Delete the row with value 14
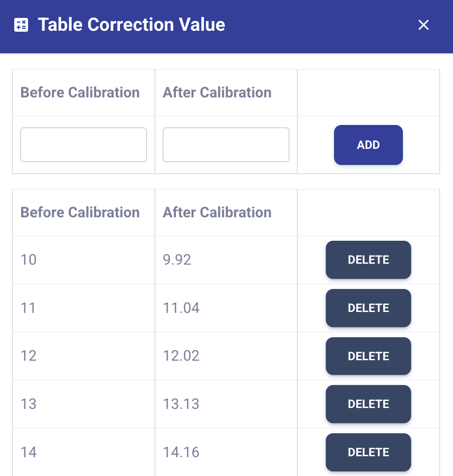The height and width of the screenshot is (476, 453). (368, 452)
